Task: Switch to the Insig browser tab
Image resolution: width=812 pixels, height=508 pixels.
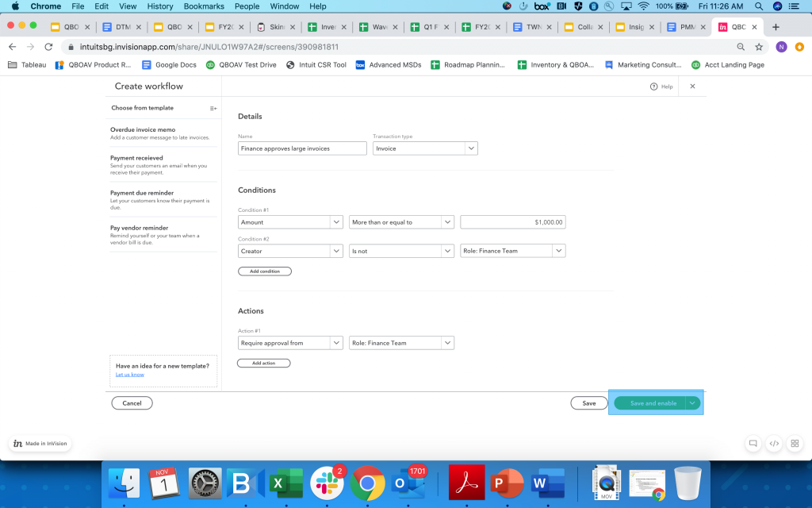Action: (635, 27)
